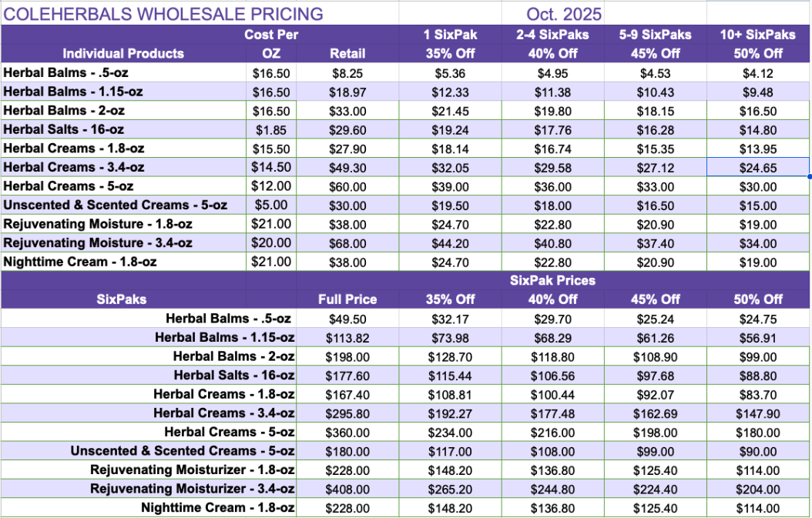Image resolution: width=812 pixels, height=518 pixels.
Task: Click the Herbal Salts - 16-oz SixPak row label
Action: [x=234, y=375]
